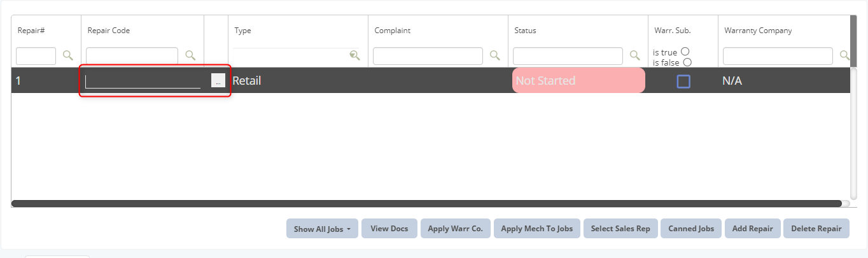Open the Canned Jobs button
The image size is (868, 258).
pos(690,229)
